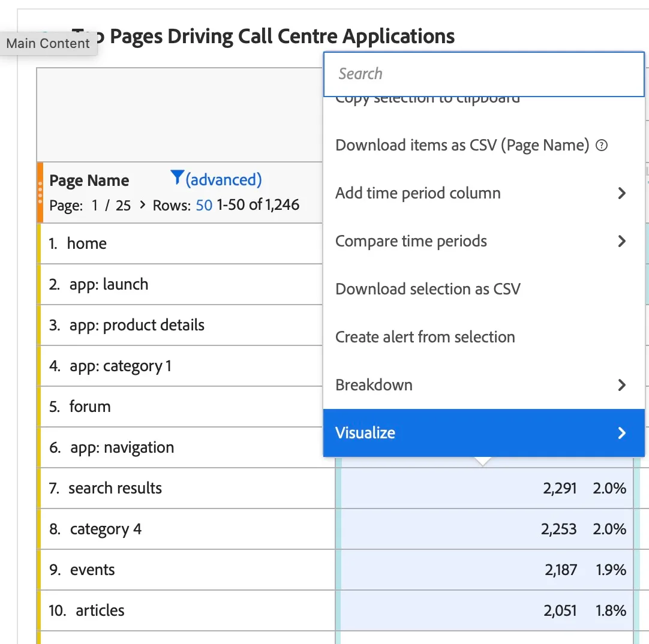Focus the context menu Search field
The width and height of the screenshot is (649, 644).
tap(483, 74)
